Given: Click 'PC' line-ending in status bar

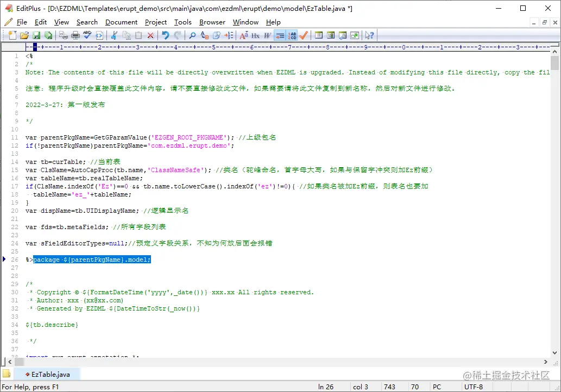Looking at the screenshot, I should [437, 387].
